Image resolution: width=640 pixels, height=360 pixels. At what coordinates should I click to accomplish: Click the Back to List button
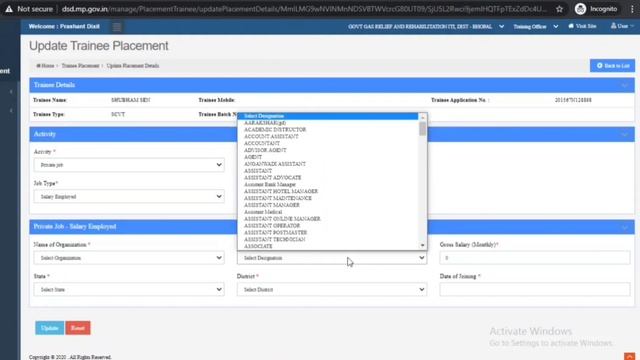612,66
